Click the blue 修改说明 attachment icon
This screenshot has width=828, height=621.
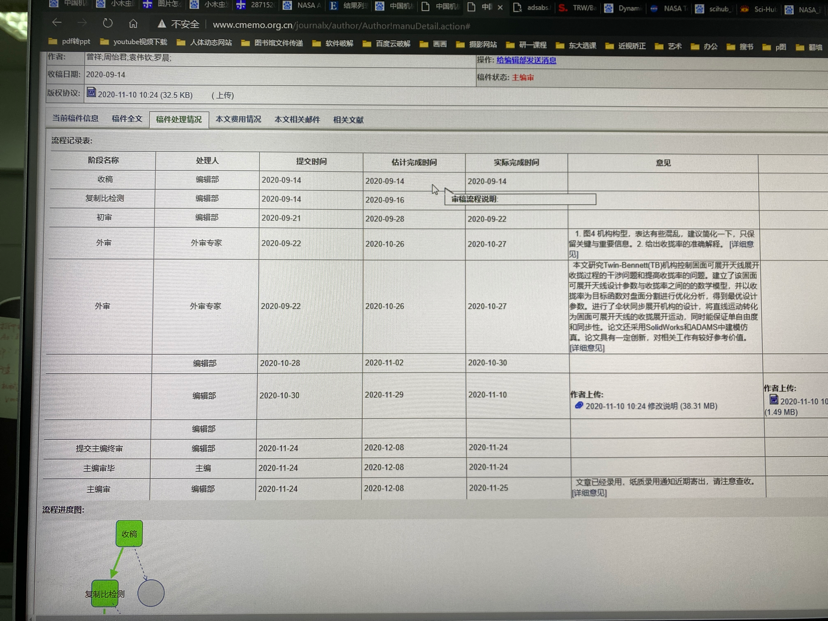click(578, 406)
